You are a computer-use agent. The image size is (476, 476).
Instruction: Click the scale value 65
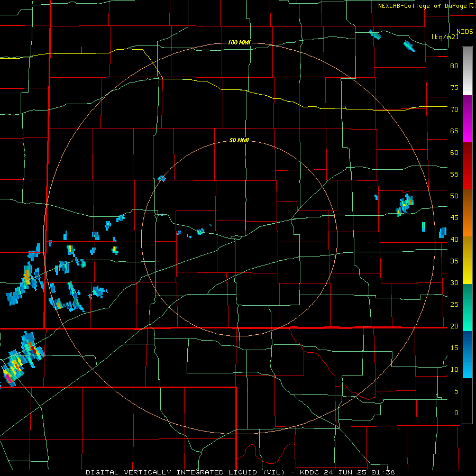(x=454, y=131)
